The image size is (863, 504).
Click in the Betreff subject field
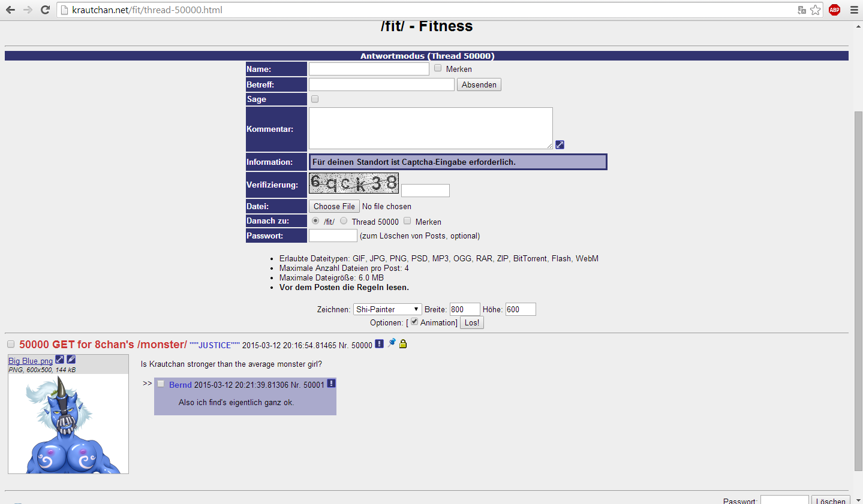pyautogui.click(x=381, y=84)
